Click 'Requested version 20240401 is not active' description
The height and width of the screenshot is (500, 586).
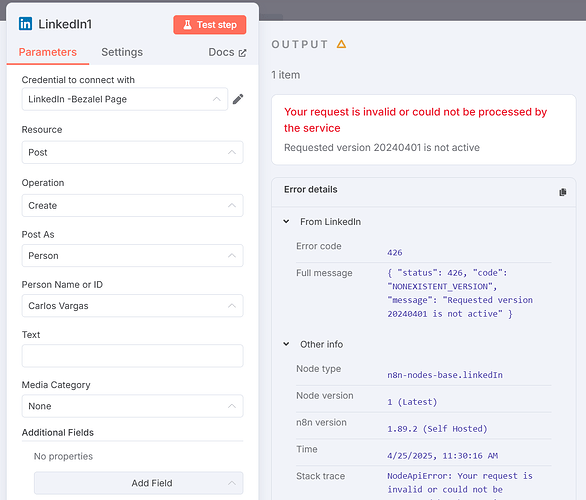pyautogui.click(x=382, y=148)
